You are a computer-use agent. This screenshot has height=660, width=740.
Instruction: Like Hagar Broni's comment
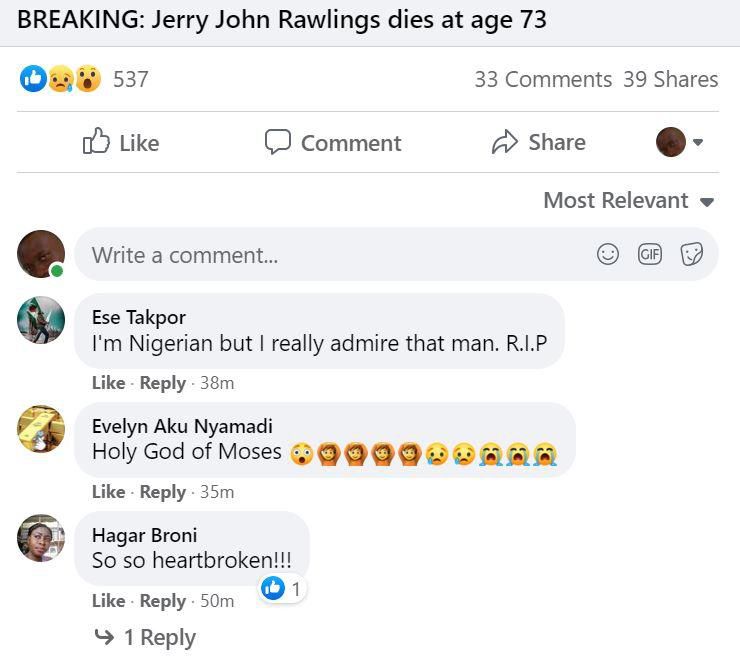(x=108, y=600)
